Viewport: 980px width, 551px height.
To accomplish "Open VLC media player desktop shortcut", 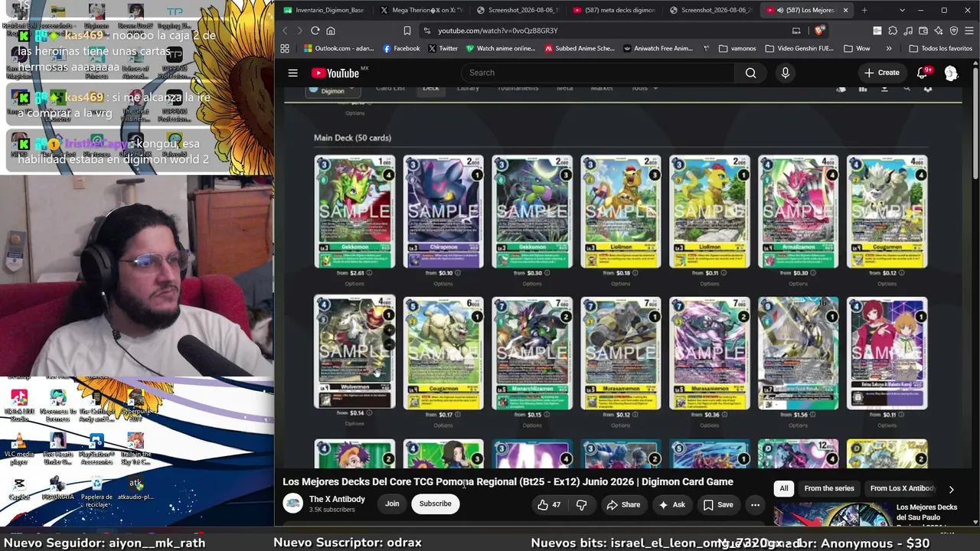I will point(19,449).
